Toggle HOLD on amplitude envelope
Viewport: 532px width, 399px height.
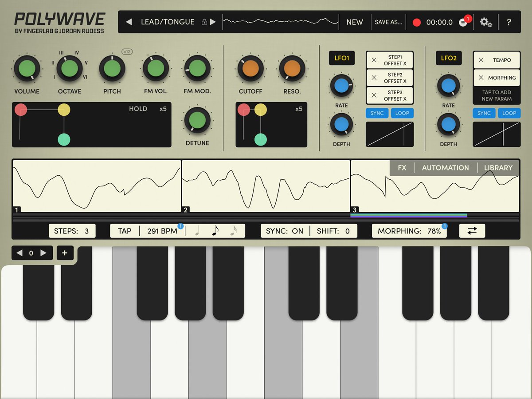pyautogui.click(x=138, y=109)
